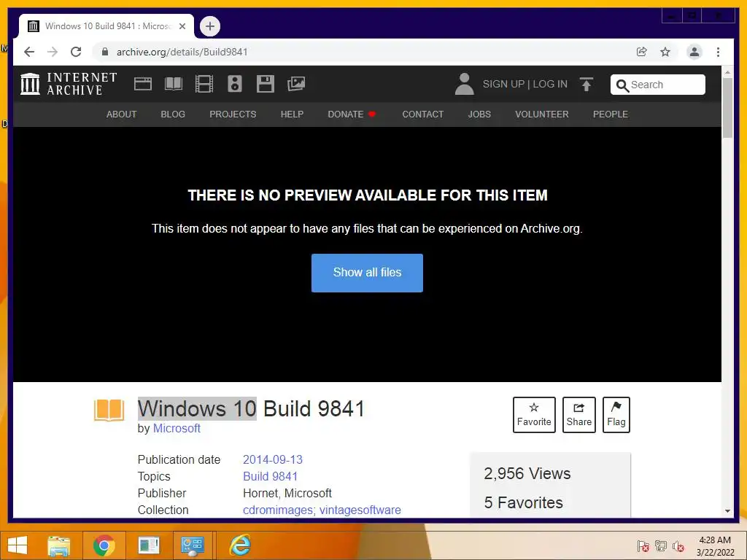Screen dimensions: 747x560
Task: Close the Windows 10 Build 9841 tab
Action: pos(182,26)
